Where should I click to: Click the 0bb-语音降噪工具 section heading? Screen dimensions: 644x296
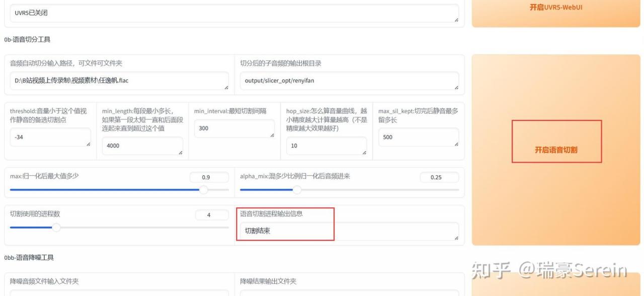tap(29, 257)
